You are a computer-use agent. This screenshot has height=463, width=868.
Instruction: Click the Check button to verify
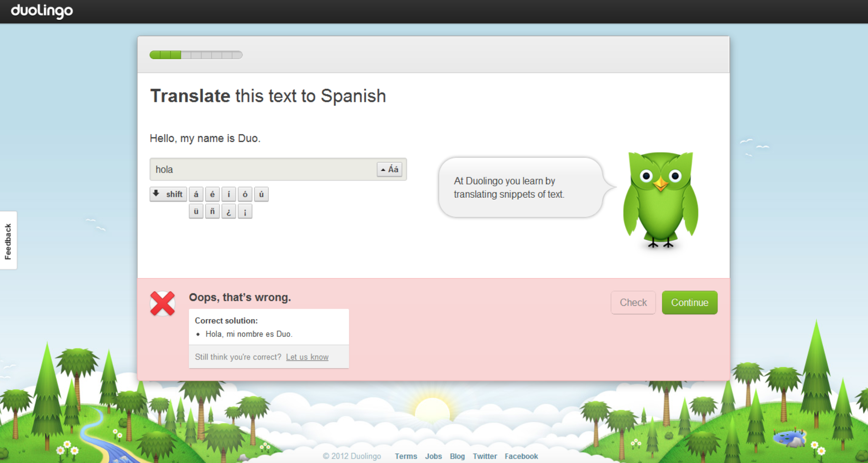point(633,302)
